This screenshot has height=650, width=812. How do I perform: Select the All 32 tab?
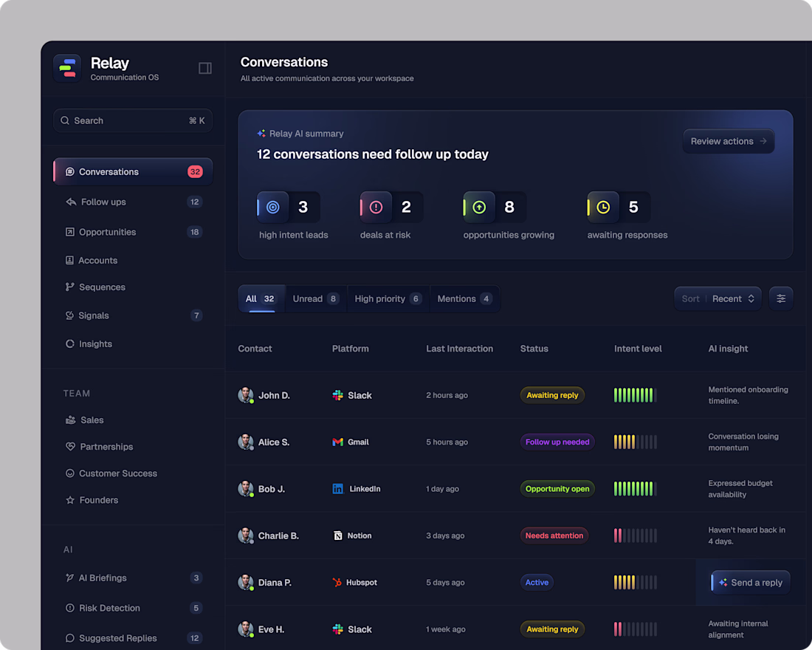(261, 298)
